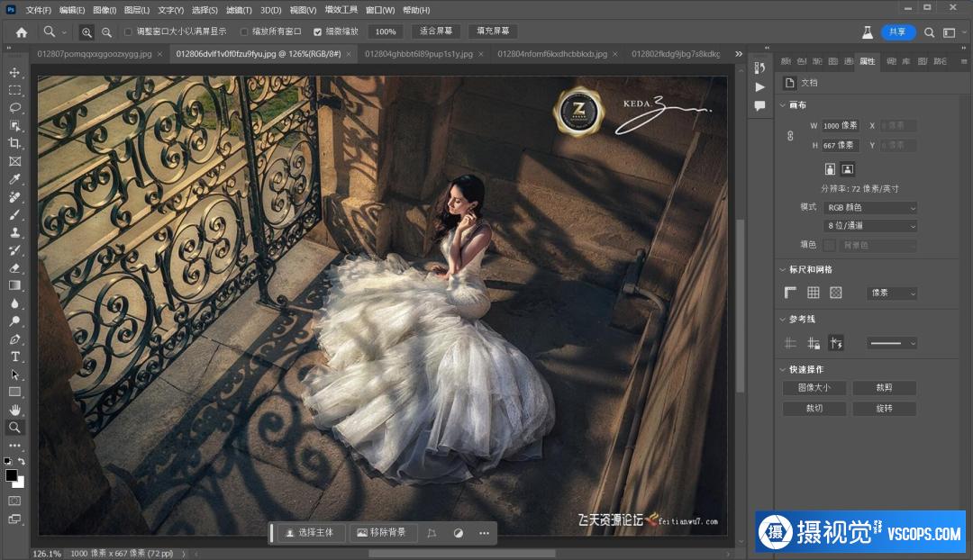
Task: Select the Spot Healing Brush tool
Action: point(15,197)
